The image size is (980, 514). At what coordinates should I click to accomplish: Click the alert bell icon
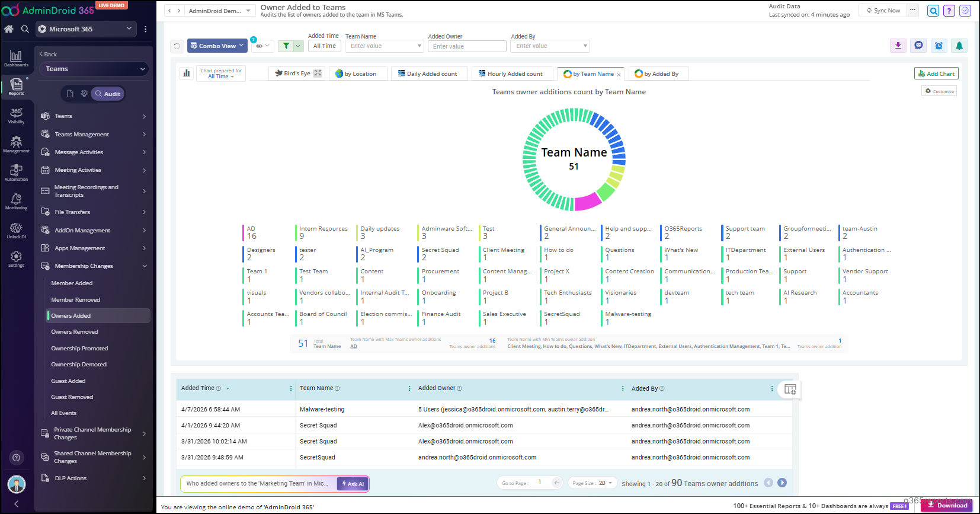coord(959,46)
